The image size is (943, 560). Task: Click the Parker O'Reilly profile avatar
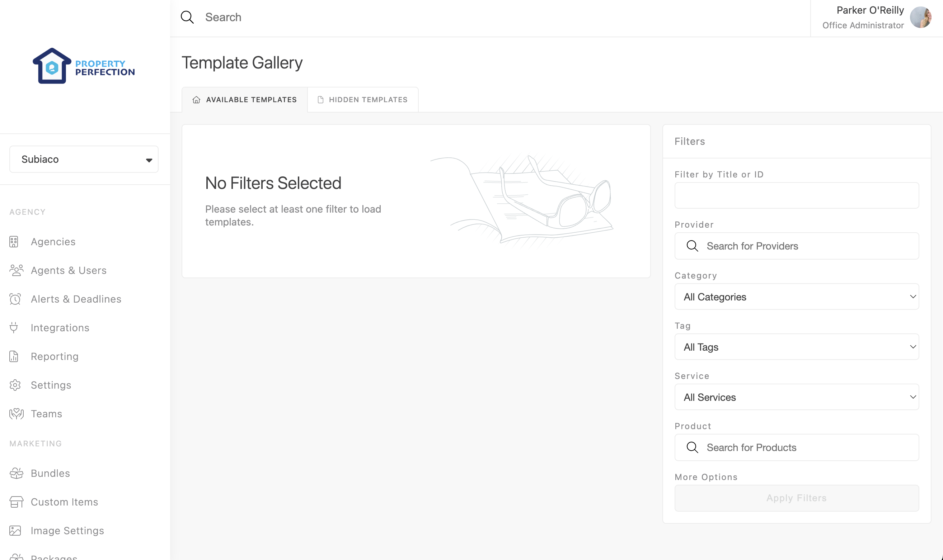[x=920, y=17]
